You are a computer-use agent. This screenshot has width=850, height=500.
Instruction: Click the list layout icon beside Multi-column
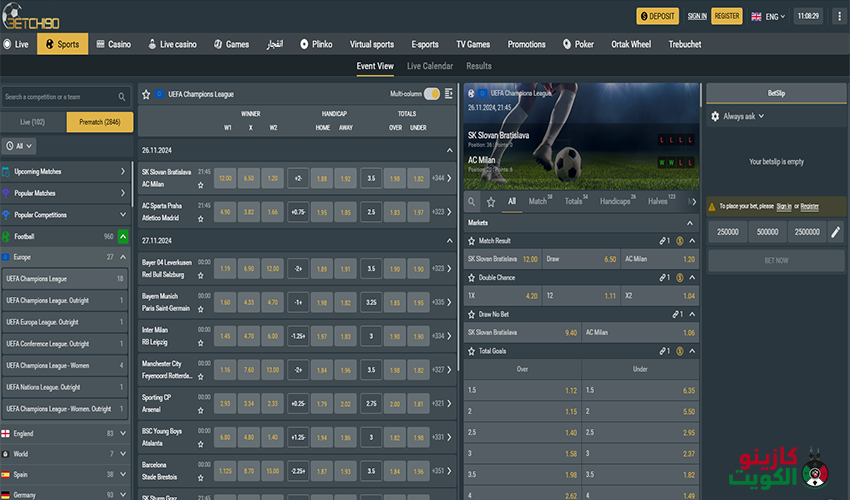(448, 94)
